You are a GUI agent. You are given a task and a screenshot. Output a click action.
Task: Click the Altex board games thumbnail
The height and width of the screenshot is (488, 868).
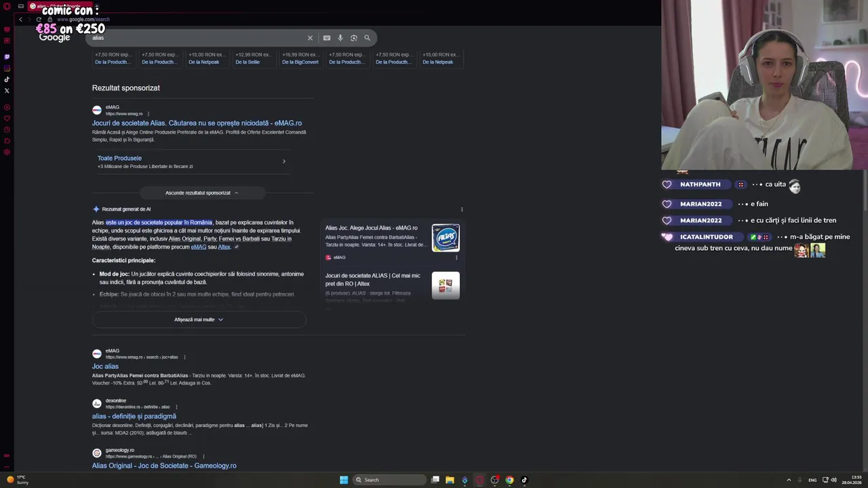(446, 285)
